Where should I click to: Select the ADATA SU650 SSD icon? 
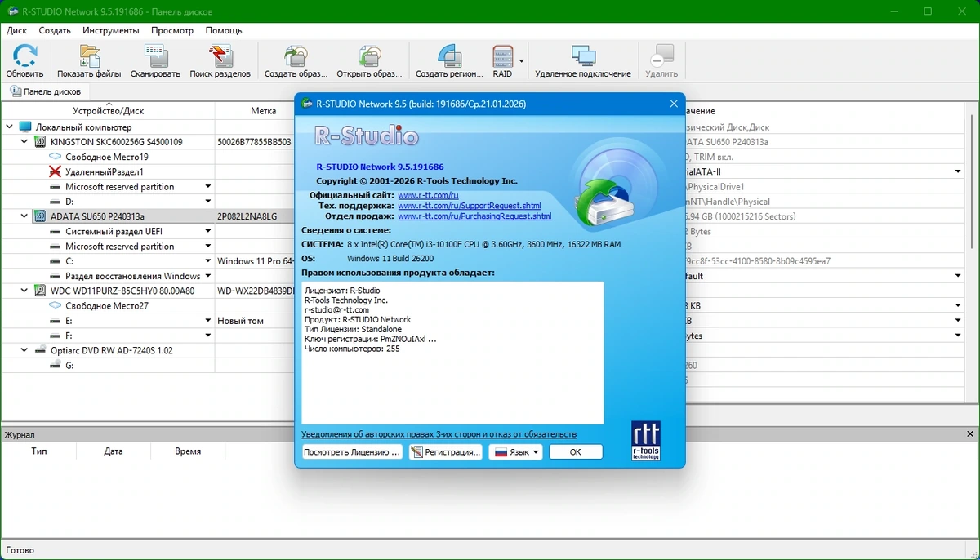tap(40, 216)
